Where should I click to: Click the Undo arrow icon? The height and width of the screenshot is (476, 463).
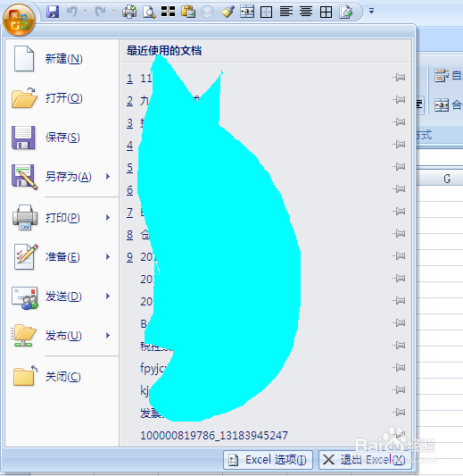72,12
